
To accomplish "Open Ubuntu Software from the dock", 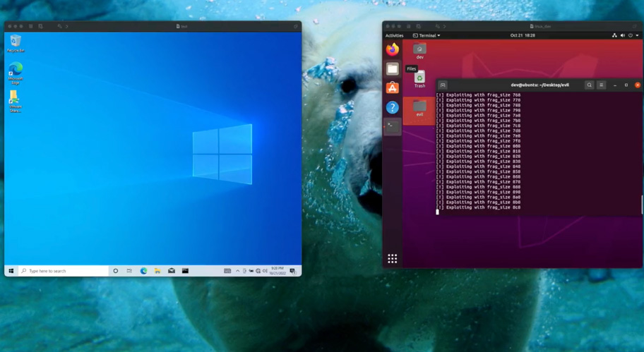I will pyautogui.click(x=392, y=87).
